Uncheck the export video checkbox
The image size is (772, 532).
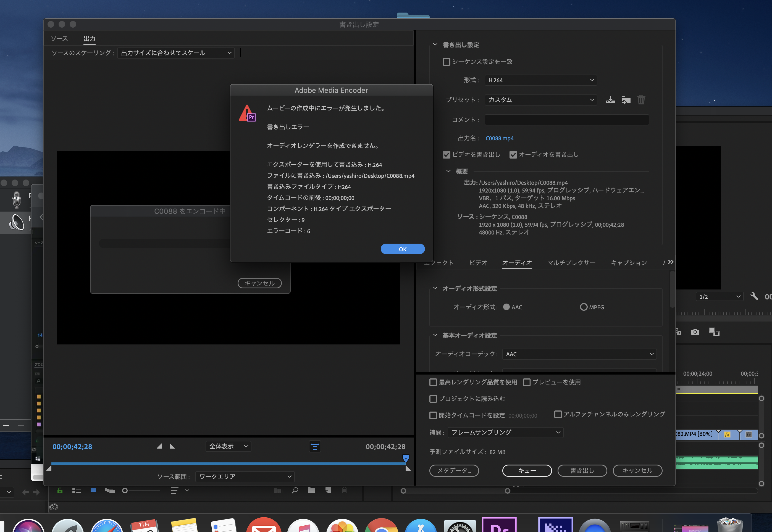click(x=446, y=155)
